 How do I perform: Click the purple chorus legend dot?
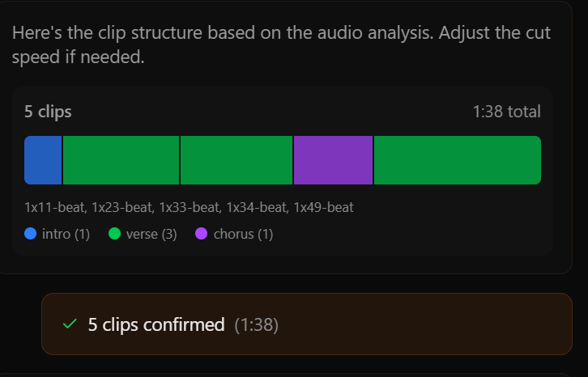coord(202,234)
